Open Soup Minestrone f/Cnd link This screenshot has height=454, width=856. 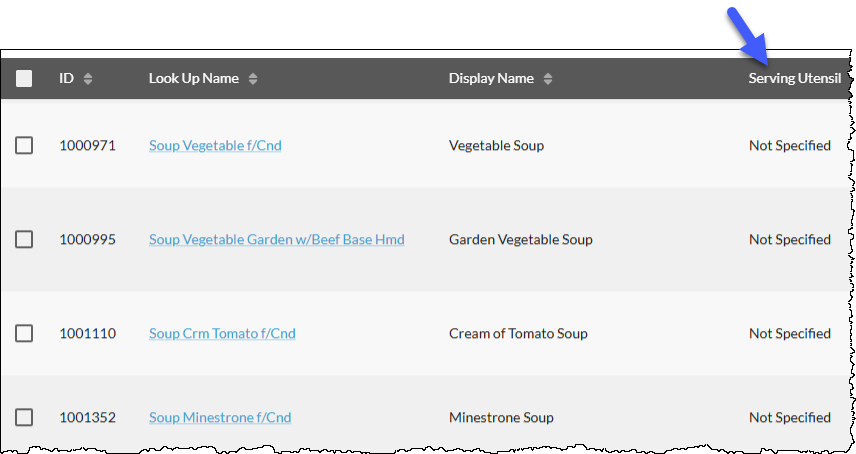point(220,417)
